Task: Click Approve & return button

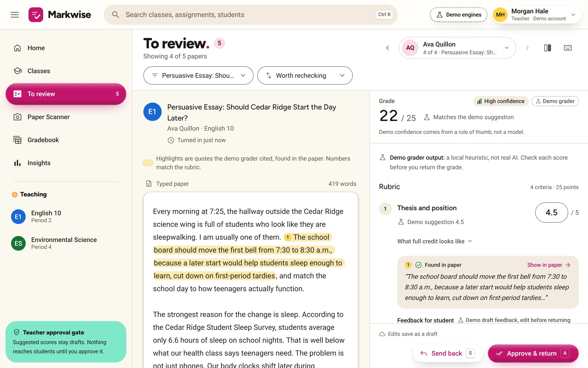Action: tap(533, 353)
